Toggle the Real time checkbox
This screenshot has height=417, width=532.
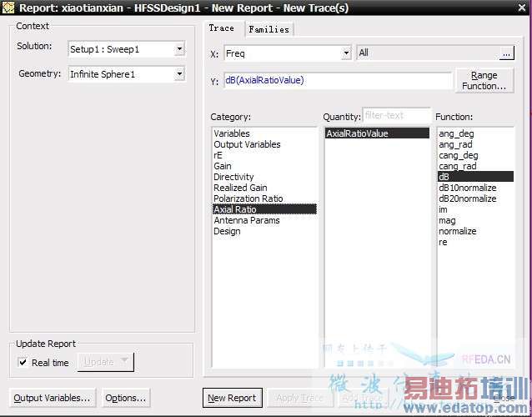23,362
